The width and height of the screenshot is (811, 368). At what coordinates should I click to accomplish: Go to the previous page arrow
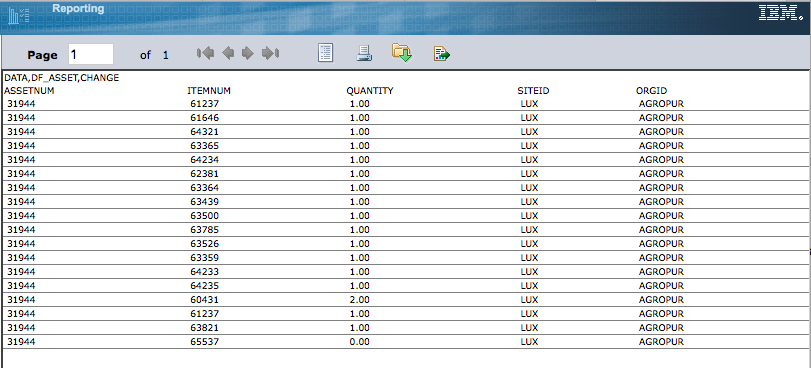[228, 53]
